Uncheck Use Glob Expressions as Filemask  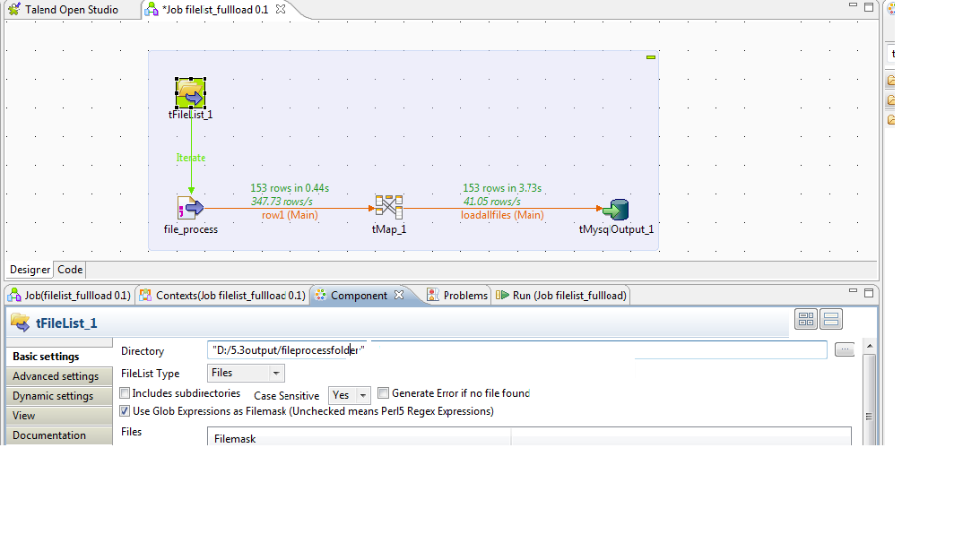(124, 411)
